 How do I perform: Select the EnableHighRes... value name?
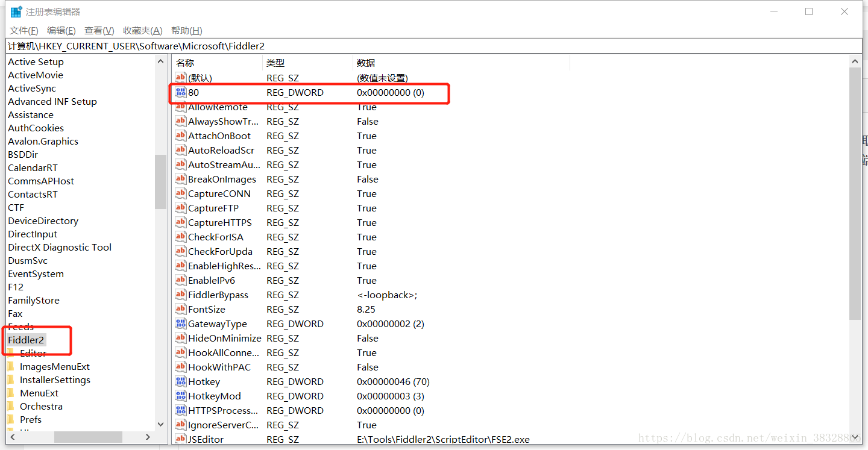pyautogui.click(x=224, y=266)
